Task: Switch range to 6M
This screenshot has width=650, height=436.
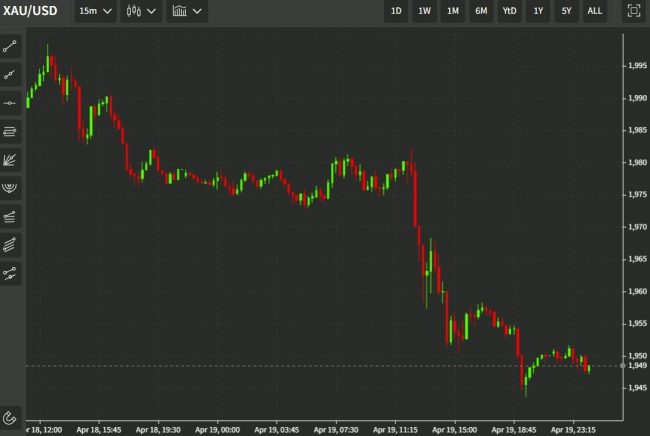Action: click(481, 11)
